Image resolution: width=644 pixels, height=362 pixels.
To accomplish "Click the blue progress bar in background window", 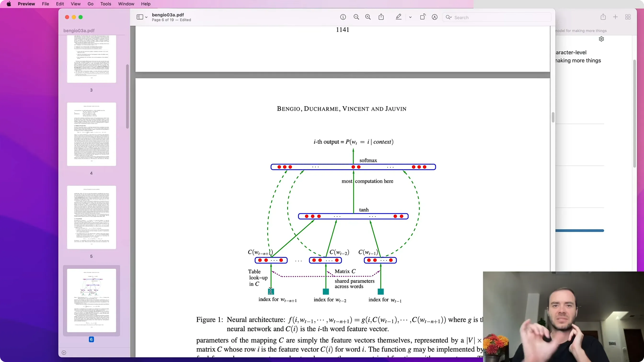I will click(580, 231).
